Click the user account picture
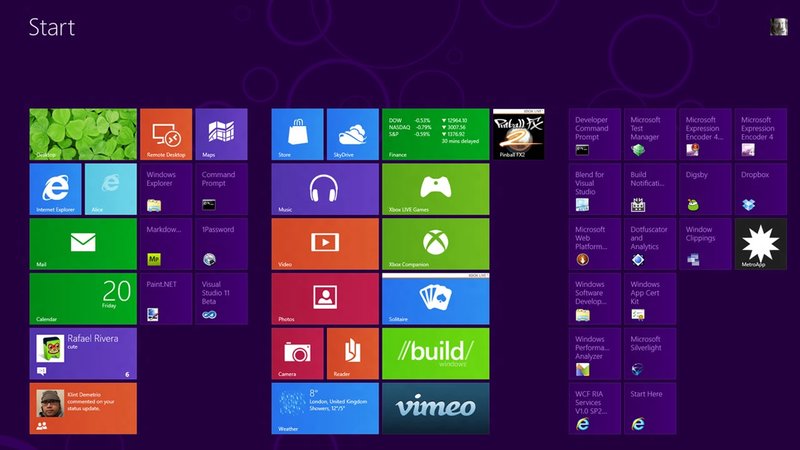 point(778,27)
